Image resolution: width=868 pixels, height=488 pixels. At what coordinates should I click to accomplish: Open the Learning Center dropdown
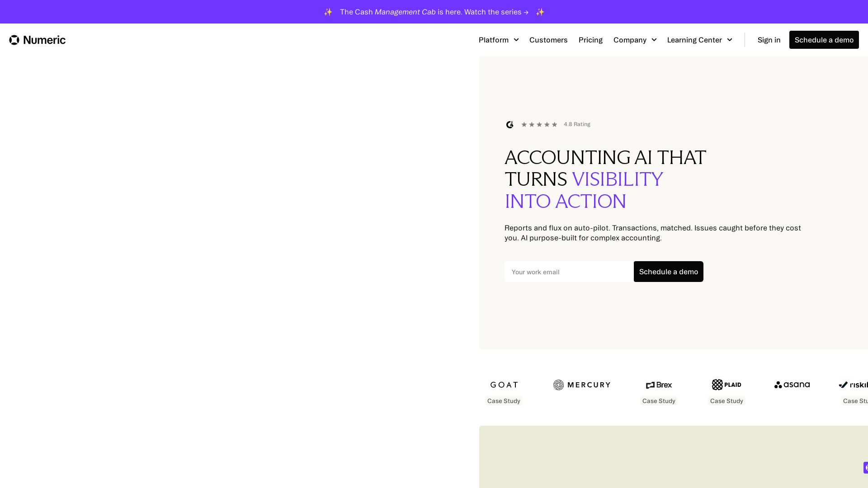[700, 40]
